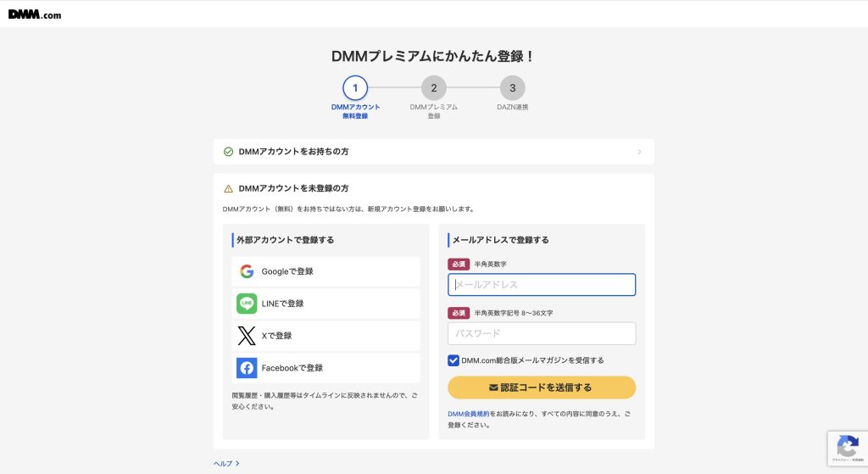Click the orange warning triangle icon
This screenshot has width=868, height=474.
point(228,188)
